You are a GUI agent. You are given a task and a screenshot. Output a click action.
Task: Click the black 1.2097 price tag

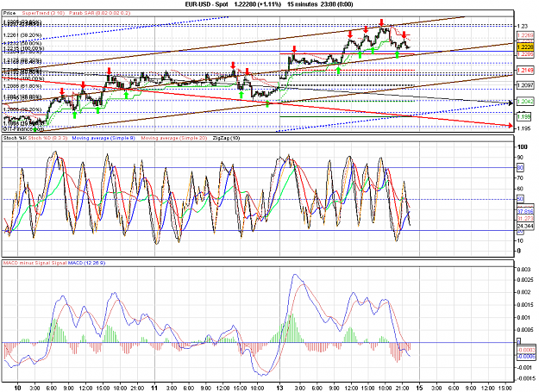(525, 84)
